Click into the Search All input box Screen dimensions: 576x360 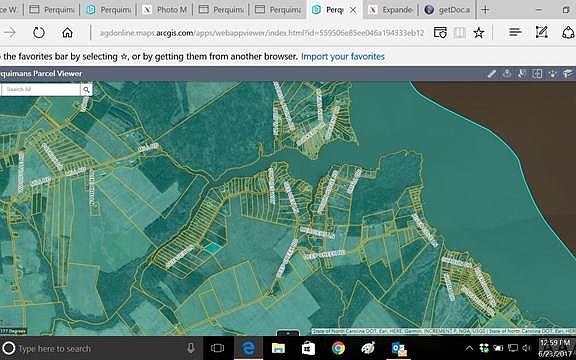point(41,89)
